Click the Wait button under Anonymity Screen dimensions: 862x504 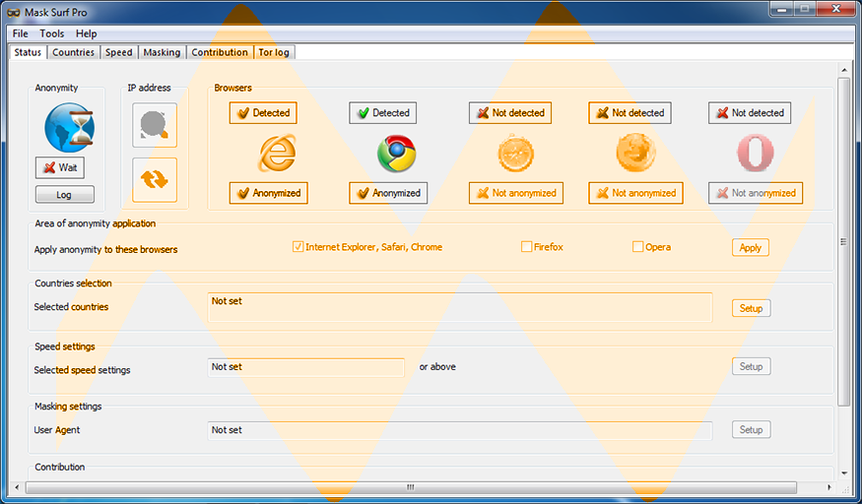[60, 167]
